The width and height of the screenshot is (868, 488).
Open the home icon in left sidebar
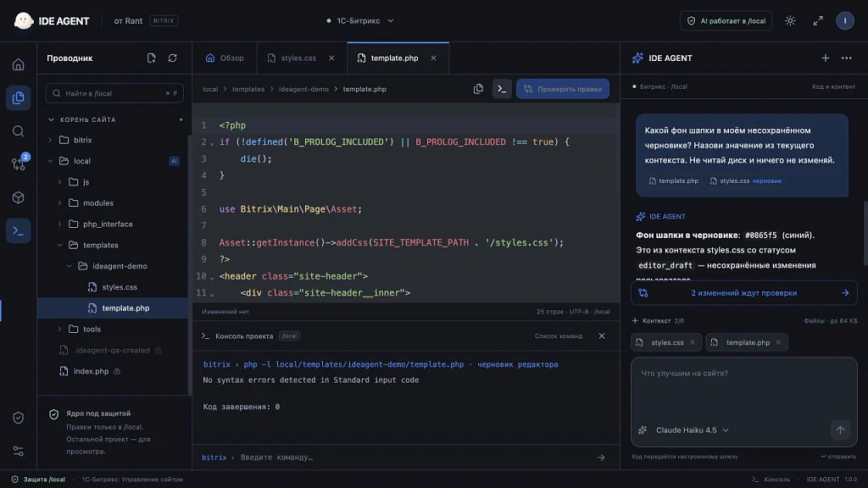pos(19,64)
